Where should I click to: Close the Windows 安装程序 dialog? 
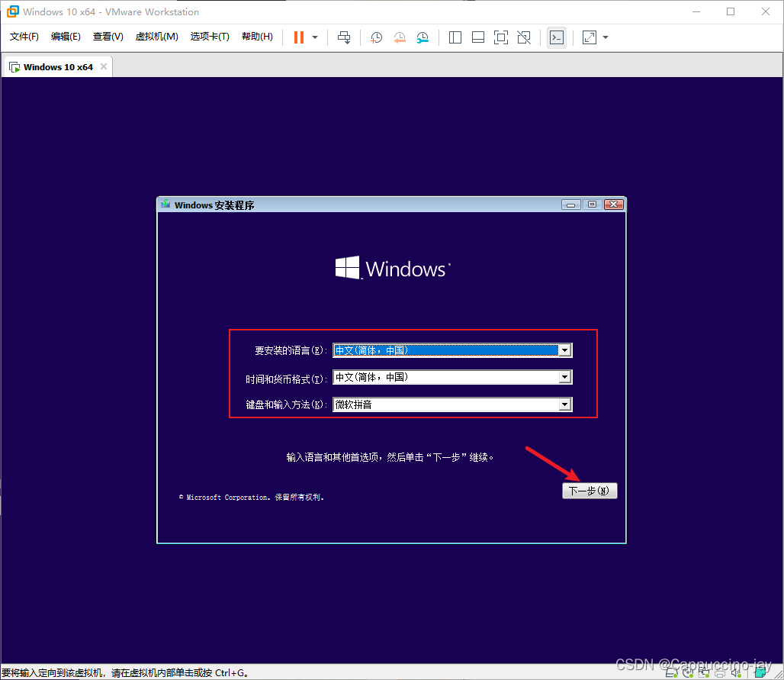(x=613, y=205)
